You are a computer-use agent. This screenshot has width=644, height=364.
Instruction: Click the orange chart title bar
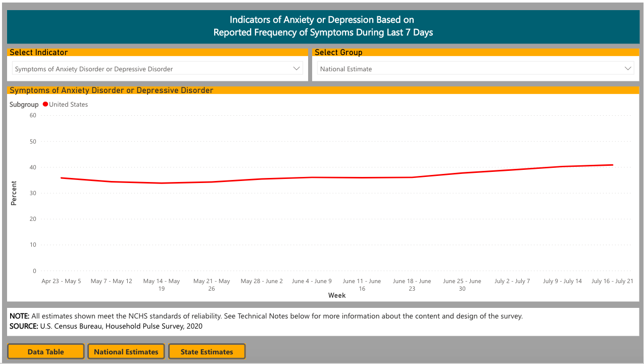pos(323,90)
